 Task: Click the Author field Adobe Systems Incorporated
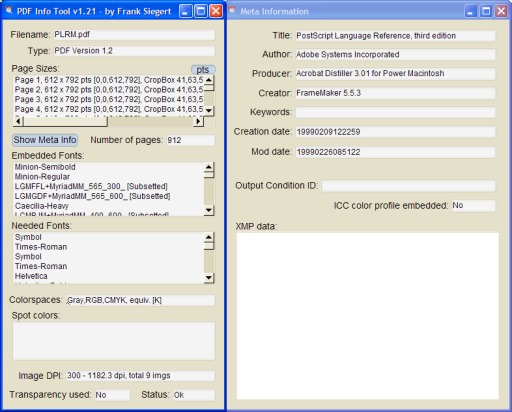pos(395,54)
